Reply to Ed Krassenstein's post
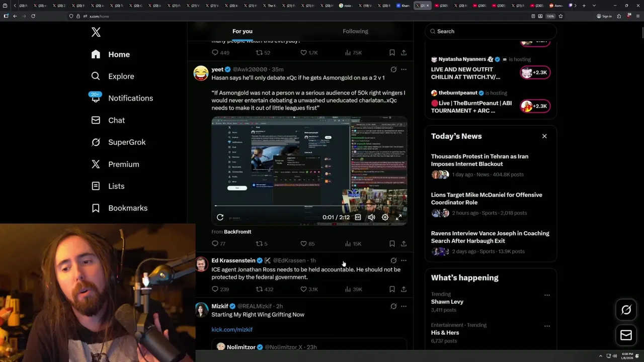 (x=220, y=290)
